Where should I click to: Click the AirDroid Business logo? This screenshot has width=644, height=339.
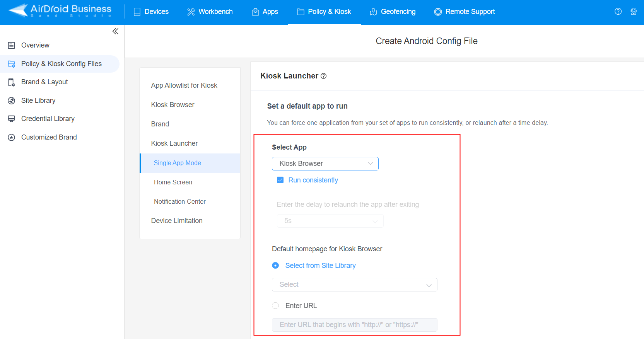[60, 11]
